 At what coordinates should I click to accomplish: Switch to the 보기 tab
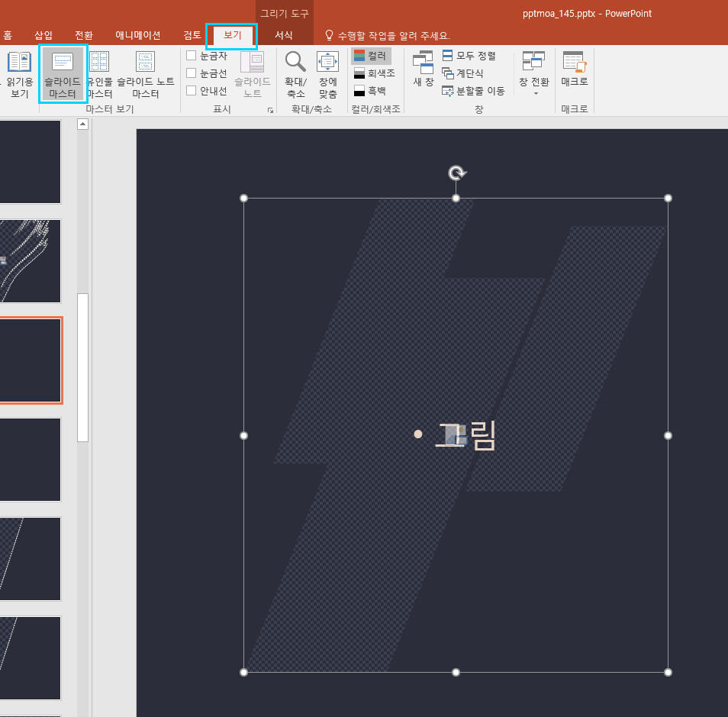[x=232, y=35]
